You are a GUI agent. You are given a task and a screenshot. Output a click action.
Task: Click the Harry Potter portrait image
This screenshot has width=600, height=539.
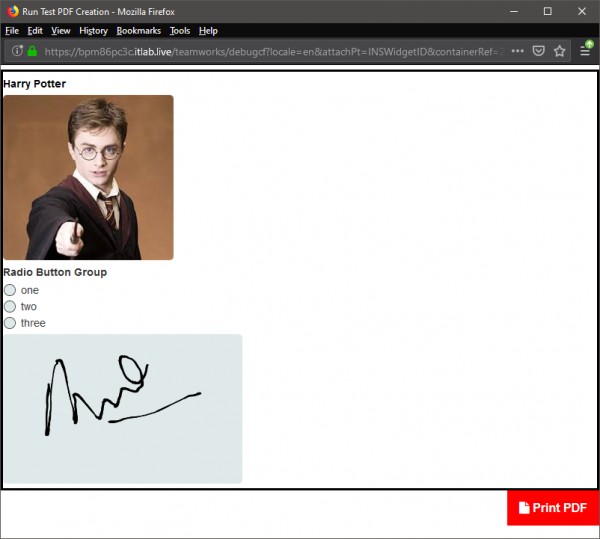(x=88, y=177)
